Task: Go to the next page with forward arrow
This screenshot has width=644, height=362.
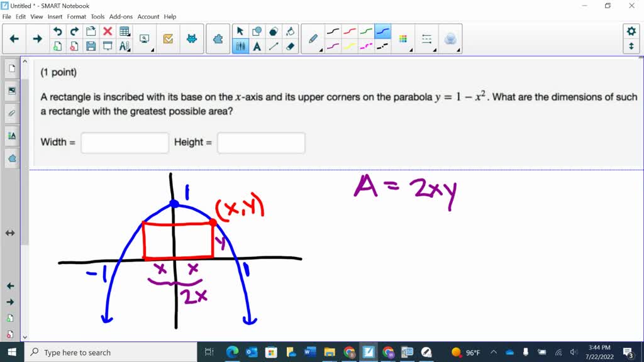Action: click(x=37, y=38)
